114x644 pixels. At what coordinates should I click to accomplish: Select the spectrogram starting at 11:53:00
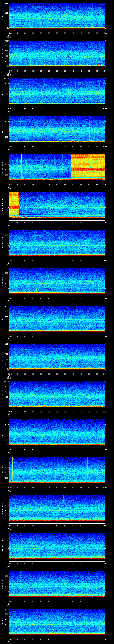coord(57,356)
